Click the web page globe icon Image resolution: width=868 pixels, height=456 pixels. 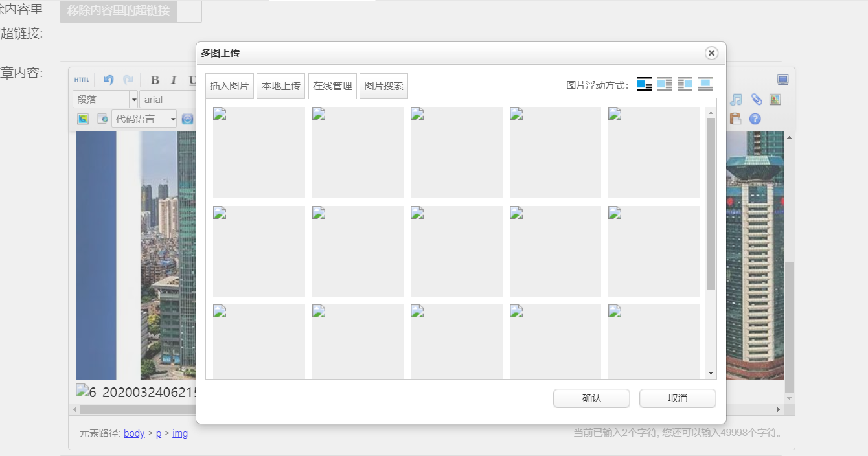(102, 119)
